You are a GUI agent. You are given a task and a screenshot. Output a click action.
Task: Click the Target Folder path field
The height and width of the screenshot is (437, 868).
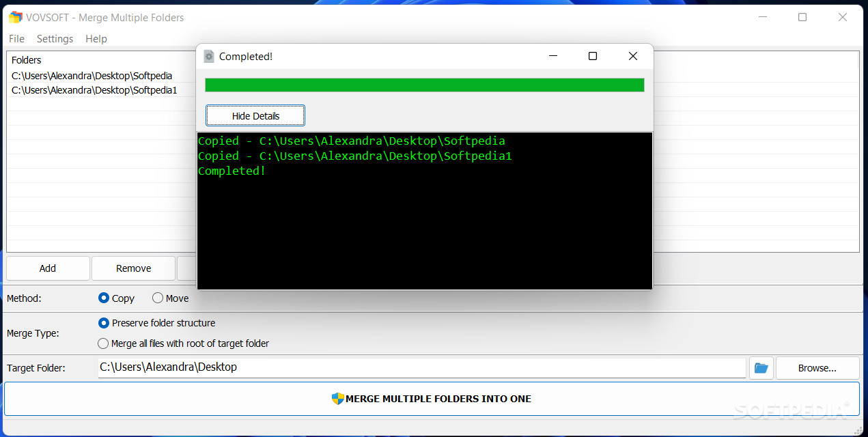(422, 367)
